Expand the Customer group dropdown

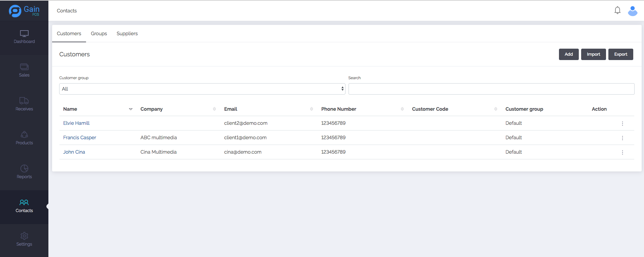click(202, 89)
